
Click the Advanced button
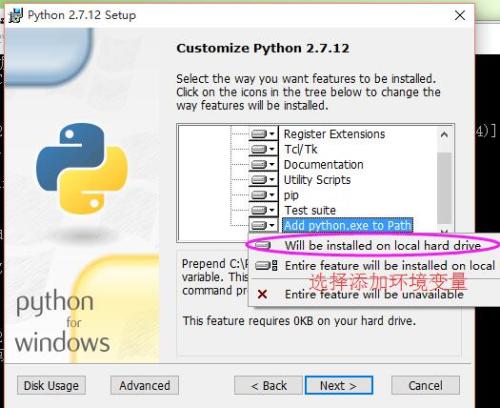tap(145, 386)
